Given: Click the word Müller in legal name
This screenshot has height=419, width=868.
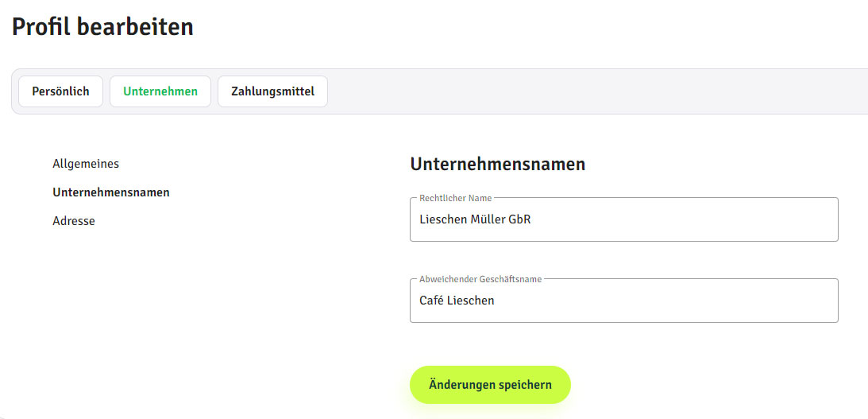Looking at the screenshot, I should coord(486,219).
